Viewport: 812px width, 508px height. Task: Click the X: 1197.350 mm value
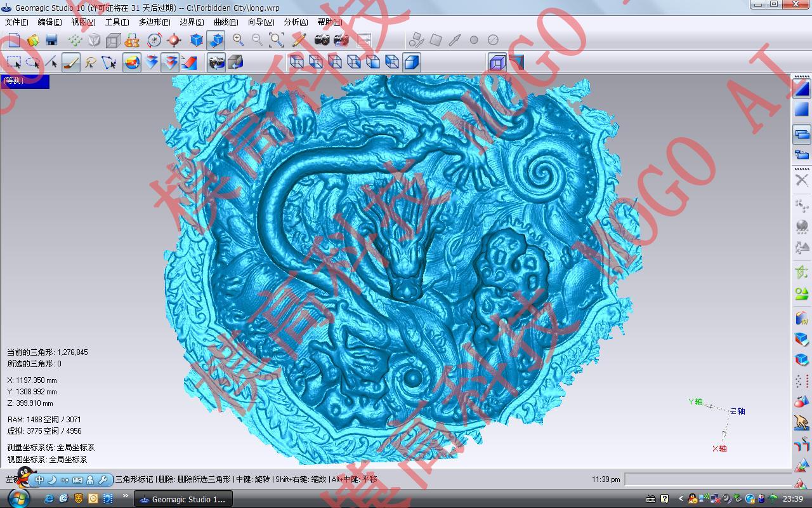32,380
